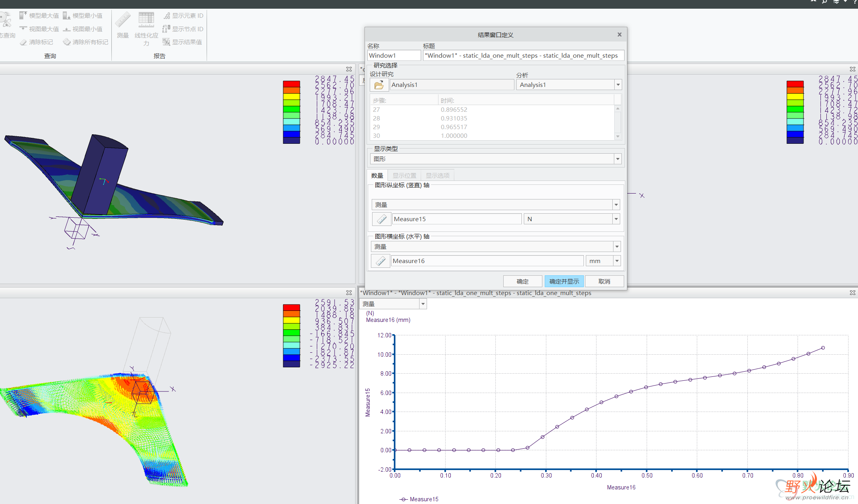The image size is (858, 504).
Task: Click the red swatch in top-left legend
Action: [x=292, y=84]
